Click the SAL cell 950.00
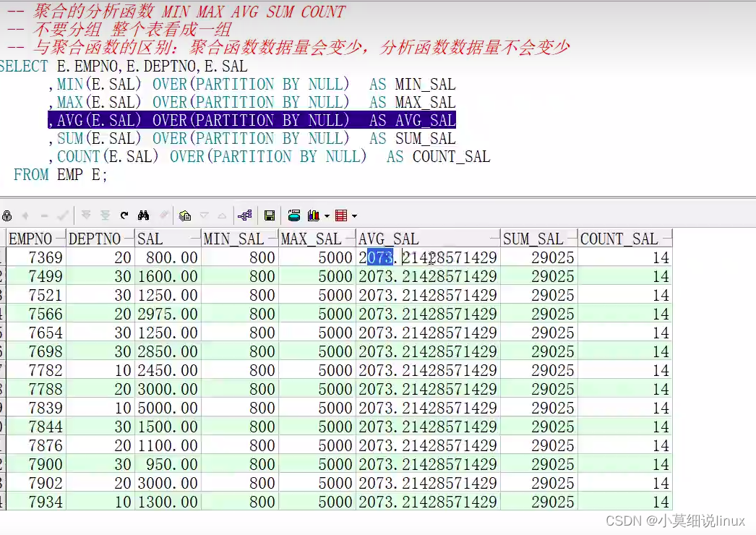This screenshot has width=756, height=535. [168, 465]
